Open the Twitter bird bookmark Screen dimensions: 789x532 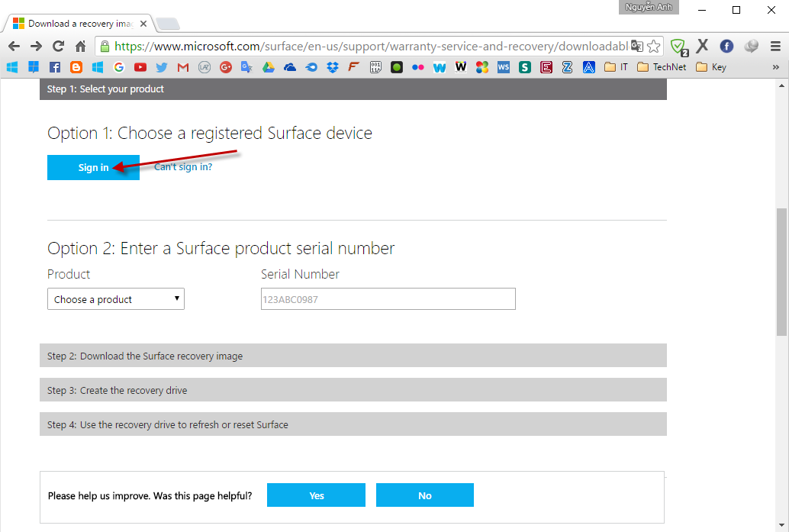pos(162,67)
